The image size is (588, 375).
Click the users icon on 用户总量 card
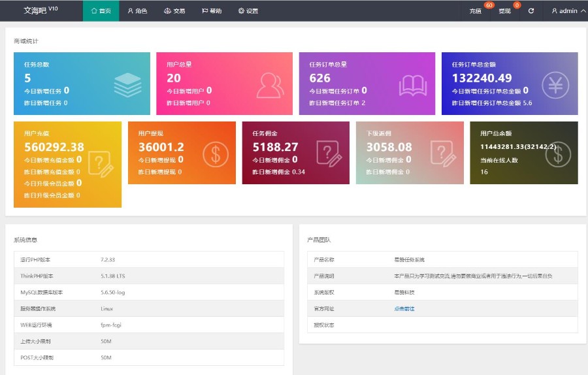coord(270,85)
